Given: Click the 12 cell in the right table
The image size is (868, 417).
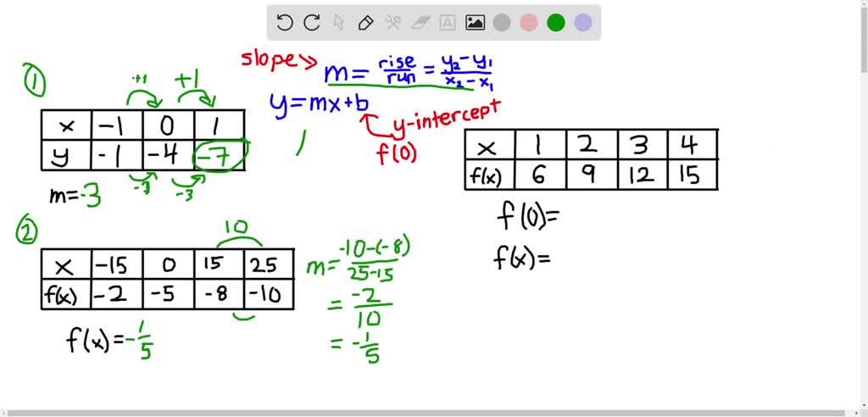Looking at the screenshot, I should click(x=643, y=175).
